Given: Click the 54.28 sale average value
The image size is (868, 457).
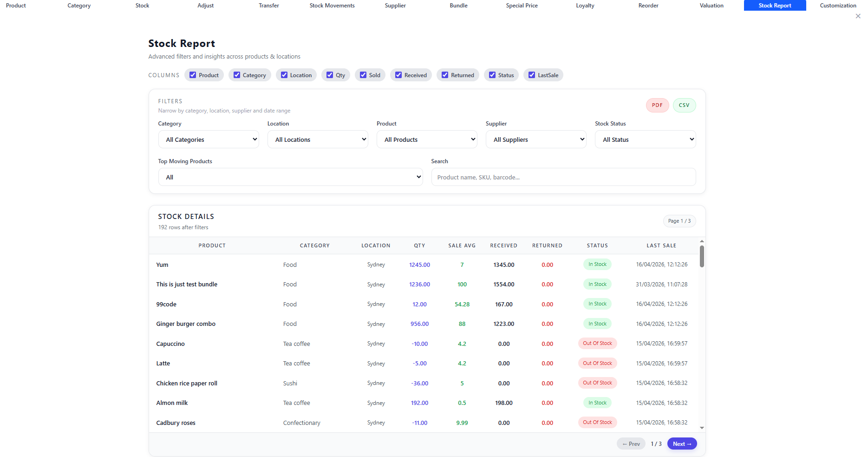Looking at the screenshot, I should 462,305.
